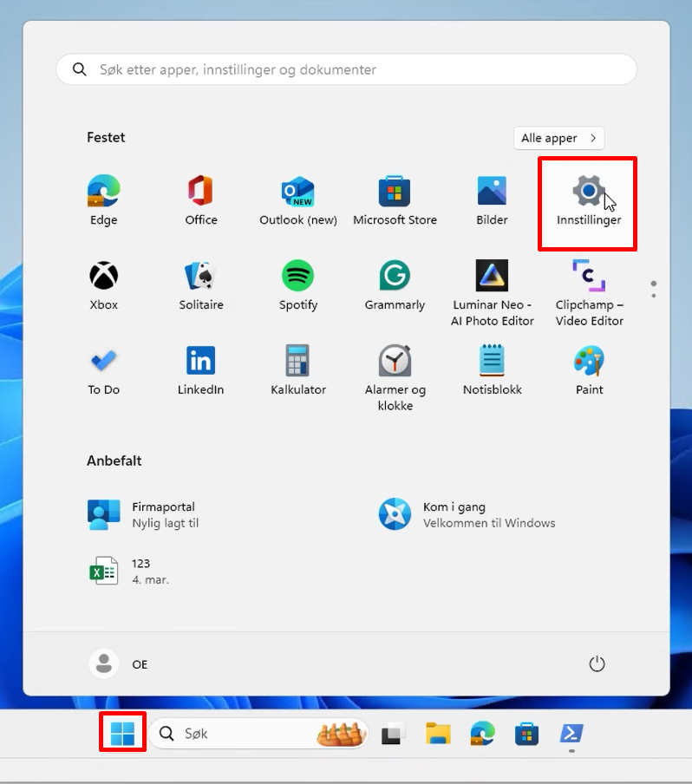The height and width of the screenshot is (784, 692).
Task: Open Microsoft Store from the taskbar
Action: click(526, 734)
